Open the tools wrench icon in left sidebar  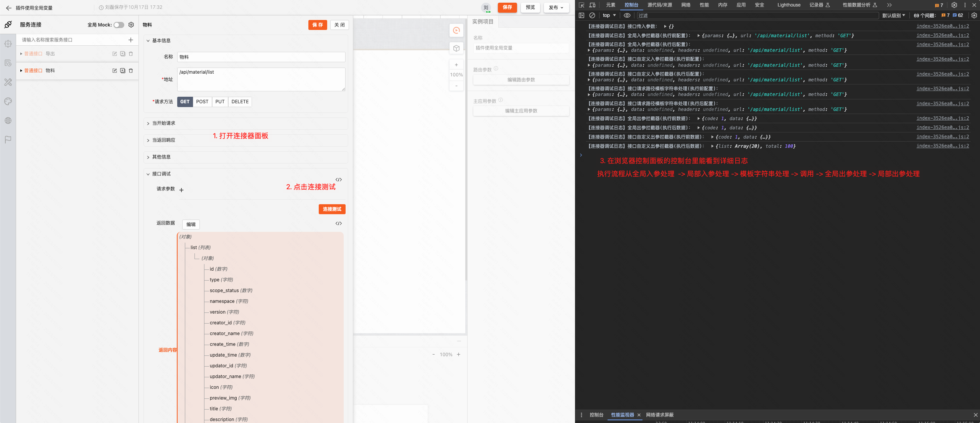[x=8, y=82]
